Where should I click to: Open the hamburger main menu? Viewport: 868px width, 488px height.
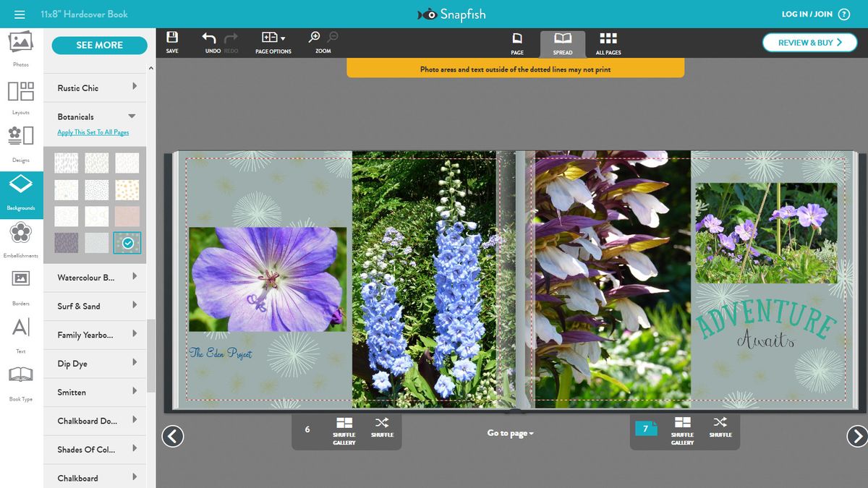click(20, 14)
